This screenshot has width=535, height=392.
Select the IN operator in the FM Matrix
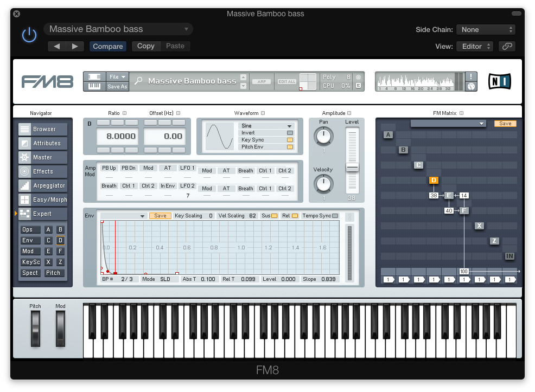(x=509, y=256)
